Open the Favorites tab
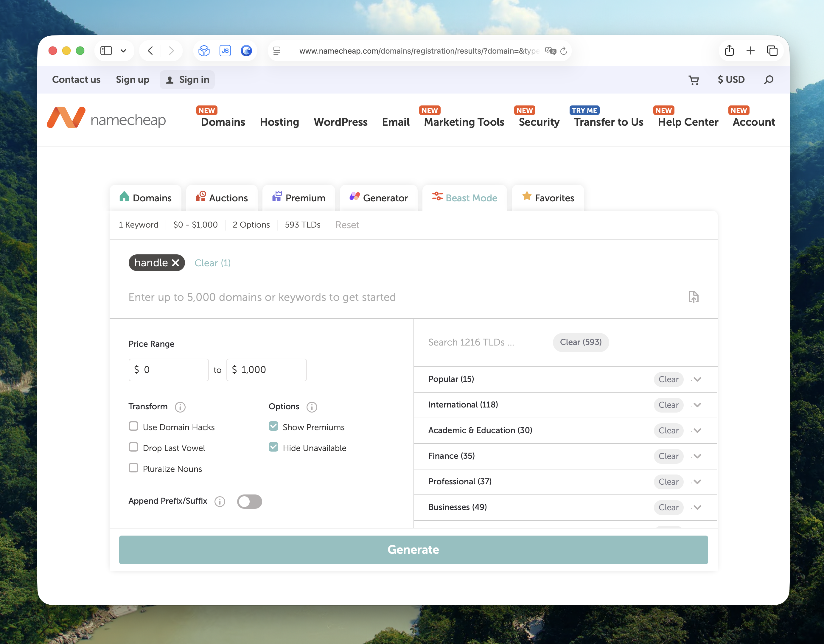 point(548,197)
